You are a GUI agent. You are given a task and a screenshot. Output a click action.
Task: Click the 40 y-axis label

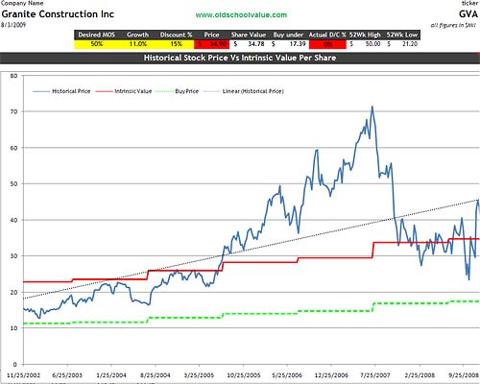coord(13,220)
